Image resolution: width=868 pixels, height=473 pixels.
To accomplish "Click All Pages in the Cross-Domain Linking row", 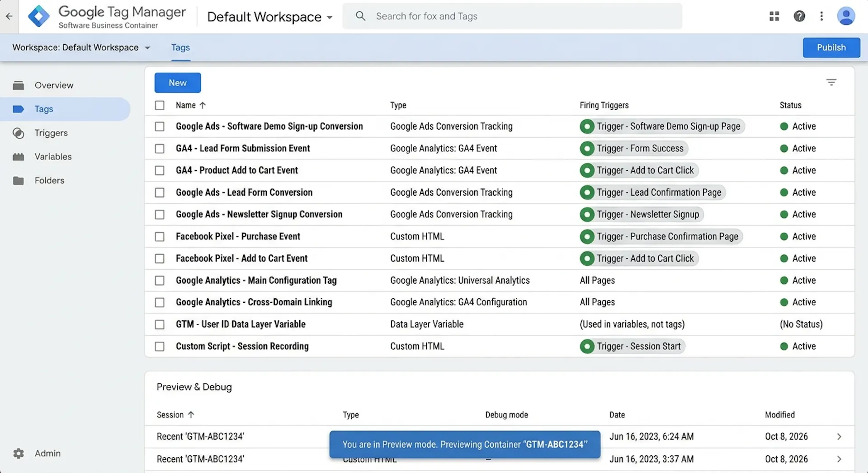I will (x=597, y=302).
